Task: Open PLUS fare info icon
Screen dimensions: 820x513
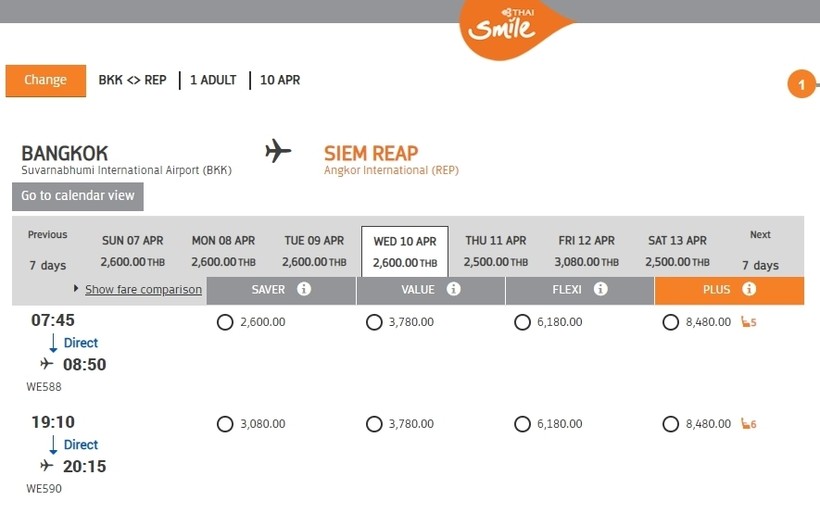Action: (749, 289)
